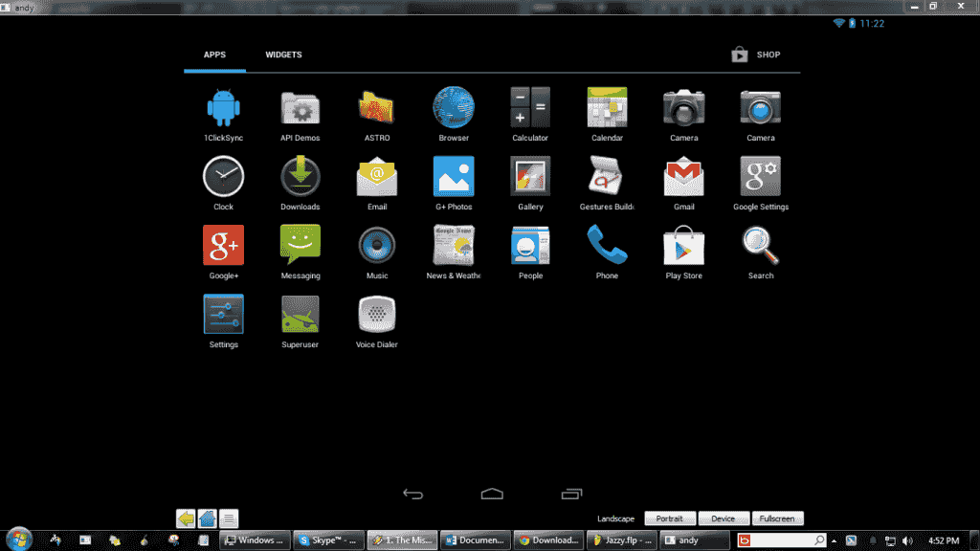Switch to the WIDGETS tab
The height and width of the screenshot is (551, 980).
coord(283,55)
